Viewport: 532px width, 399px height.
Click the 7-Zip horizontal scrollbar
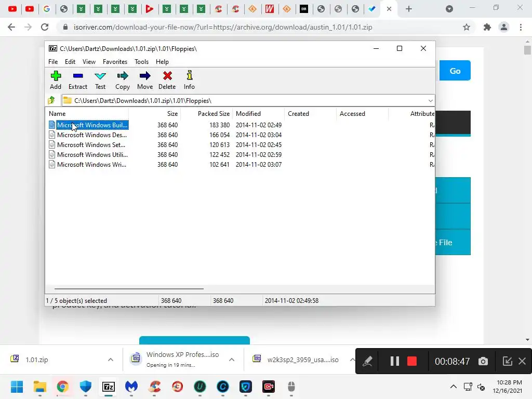(129, 289)
